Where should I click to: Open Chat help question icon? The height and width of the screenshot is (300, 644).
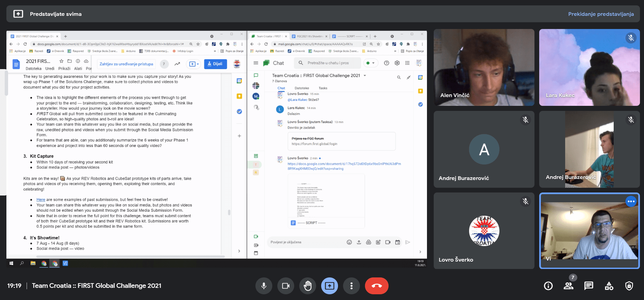click(387, 63)
